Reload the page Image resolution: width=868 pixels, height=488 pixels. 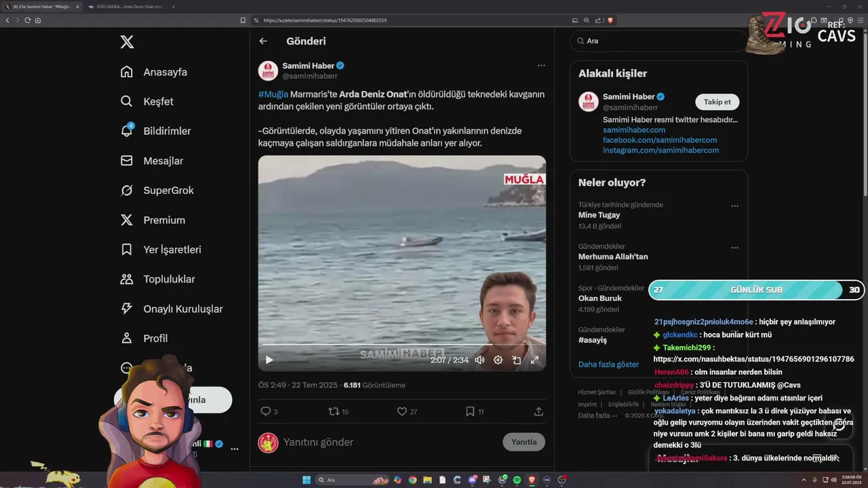click(x=28, y=20)
